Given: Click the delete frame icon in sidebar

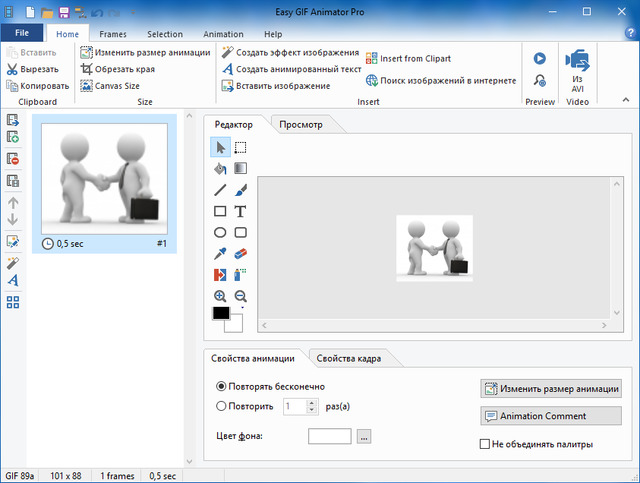Looking at the screenshot, I should click(x=13, y=160).
